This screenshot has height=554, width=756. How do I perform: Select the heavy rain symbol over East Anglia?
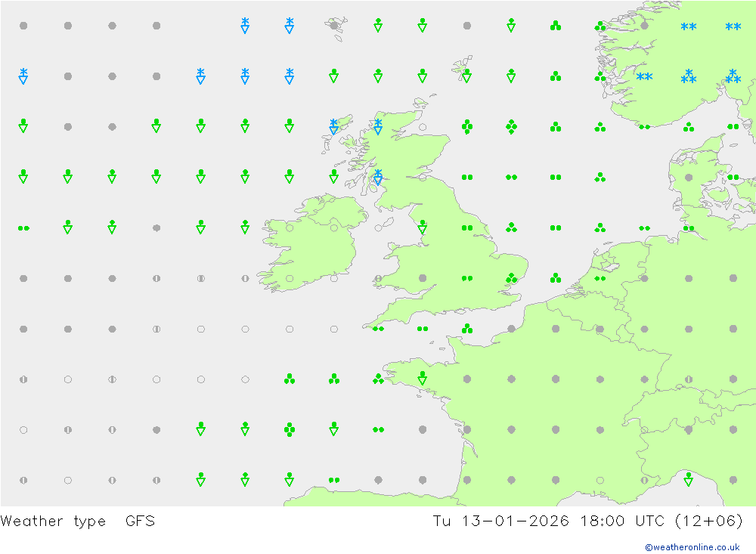(x=511, y=278)
